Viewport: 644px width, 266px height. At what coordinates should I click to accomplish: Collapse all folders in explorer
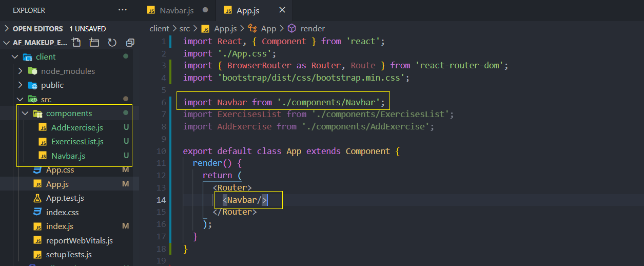point(130,43)
